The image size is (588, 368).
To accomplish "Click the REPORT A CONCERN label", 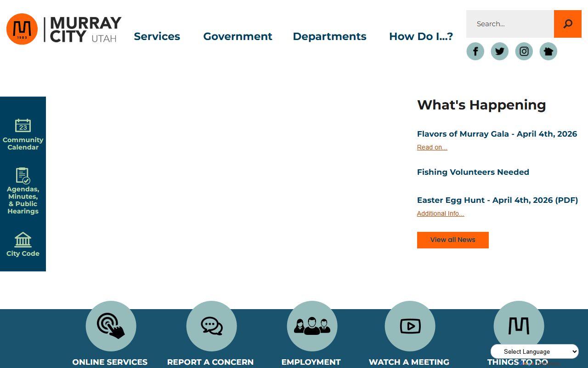I will coord(210,362).
